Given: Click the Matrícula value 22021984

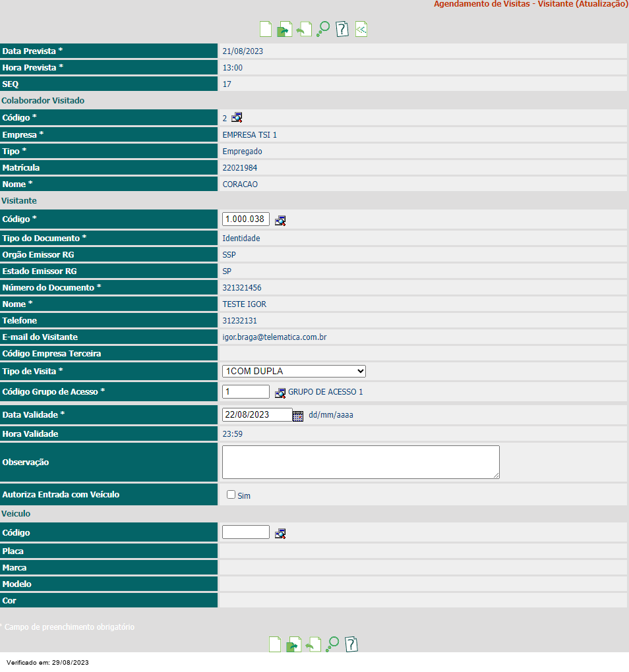Looking at the screenshot, I should [240, 168].
